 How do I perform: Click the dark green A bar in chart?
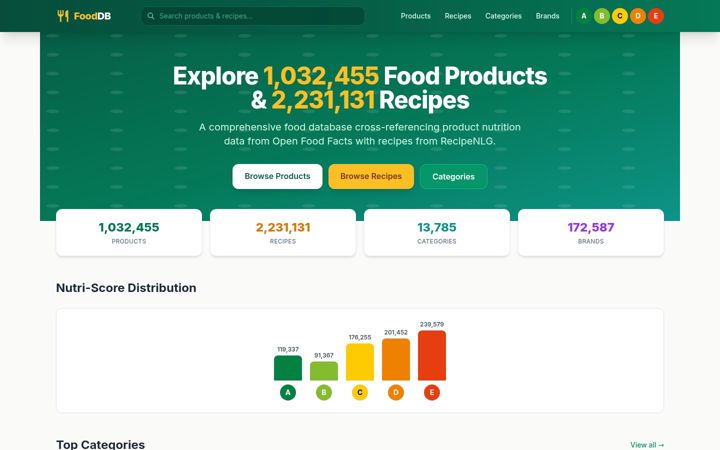(288, 368)
